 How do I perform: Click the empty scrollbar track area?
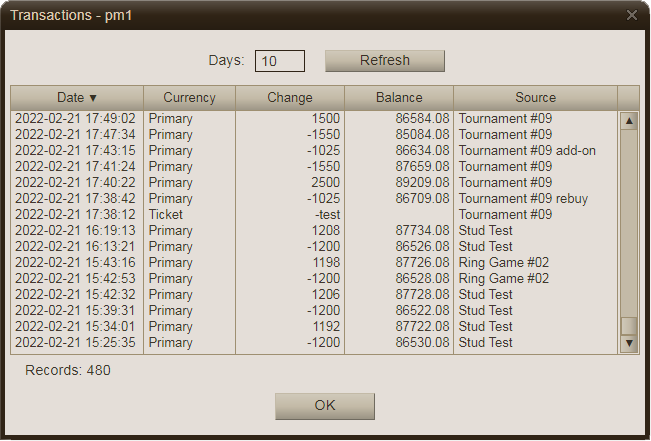[629, 220]
